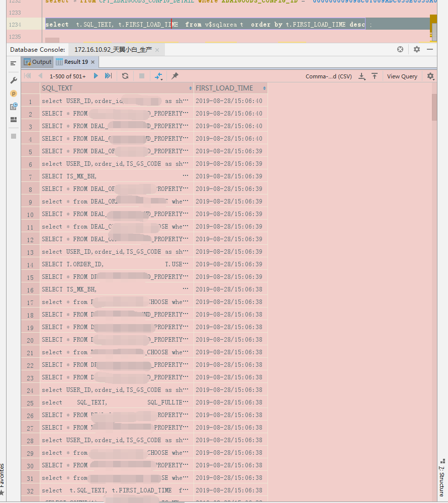This screenshot has width=448, height=503.
Task: Click the query text on editor line 1234
Action: tap(205, 25)
